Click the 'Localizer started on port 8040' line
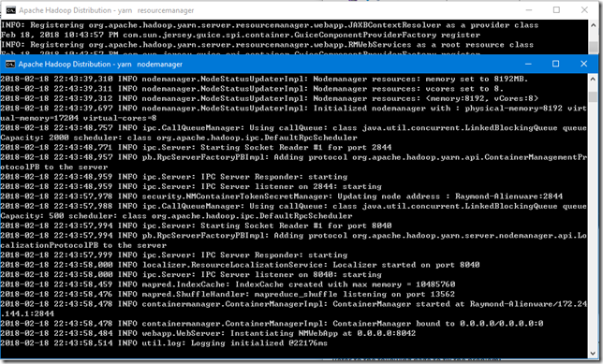 click(240, 265)
